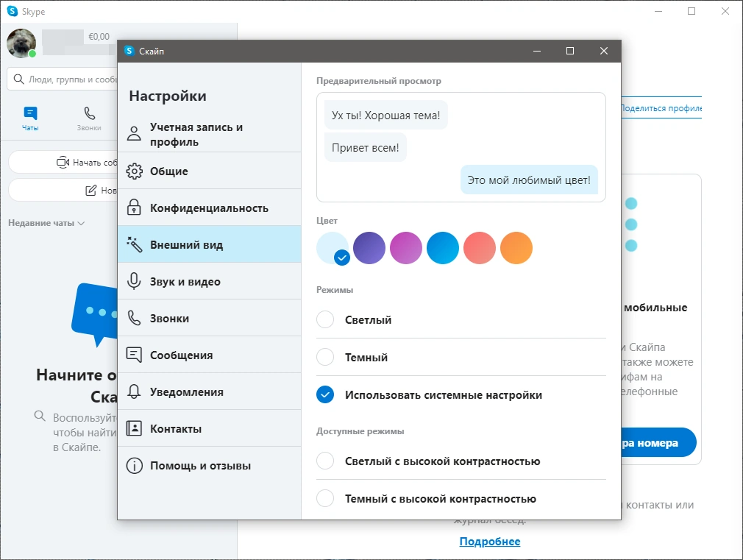Pick the coral red color swatch
Image resolution: width=743 pixels, height=560 pixels.
[x=480, y=247]
